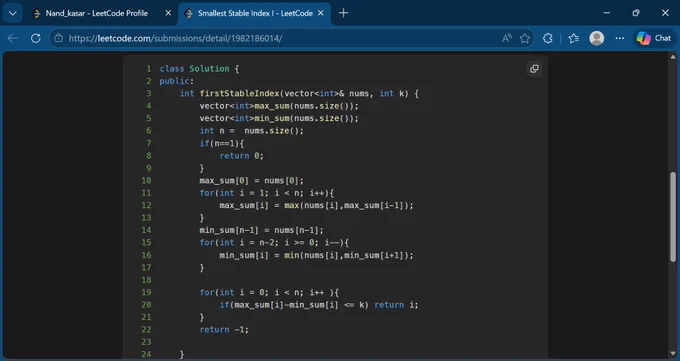
Task: Click the min(nums[i],min_sum[i+1]) assignment line
Action: click(x=317, y=255)
